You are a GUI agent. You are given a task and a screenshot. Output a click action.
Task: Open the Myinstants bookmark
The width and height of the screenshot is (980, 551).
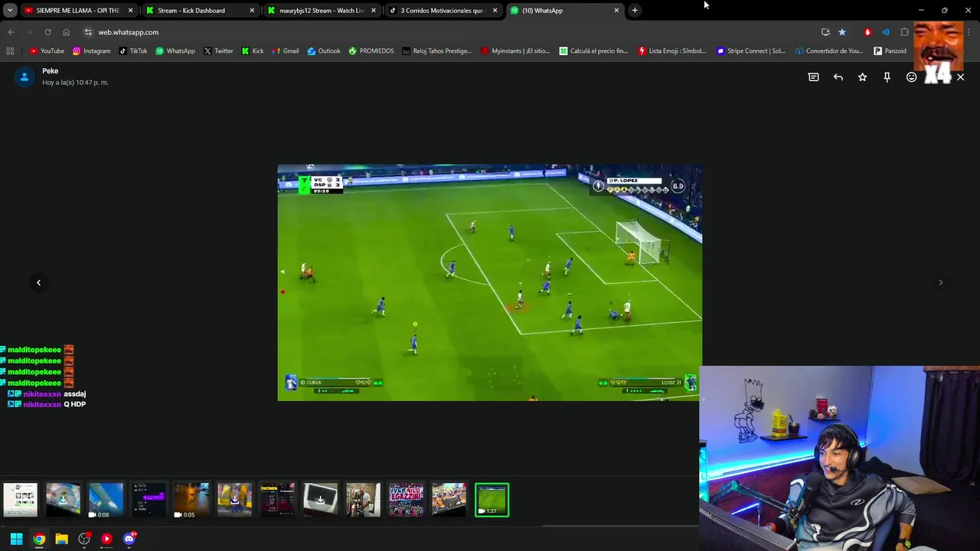tap(515, 51)
